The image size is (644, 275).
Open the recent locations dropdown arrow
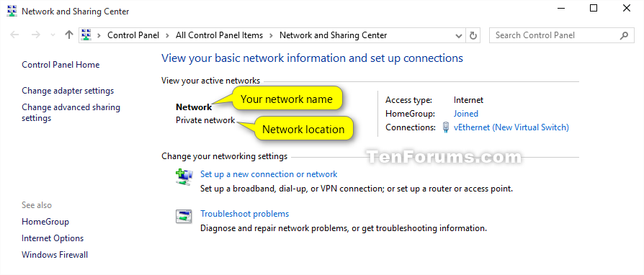pos(53,35)
